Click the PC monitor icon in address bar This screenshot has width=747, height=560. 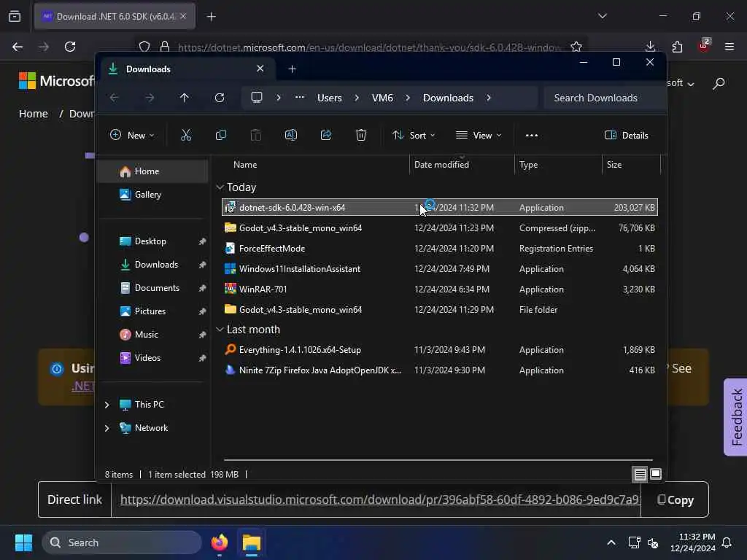(x=257, y=98)
